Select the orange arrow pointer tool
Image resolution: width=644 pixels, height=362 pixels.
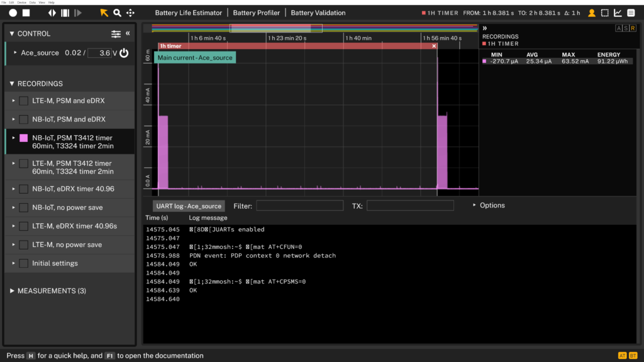pos(104,13)
